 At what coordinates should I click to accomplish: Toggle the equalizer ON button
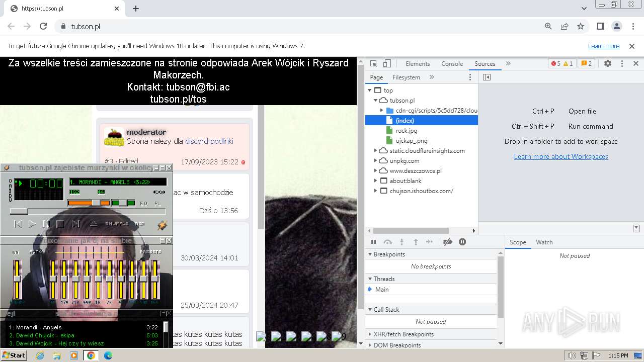click(x=16, y=252)
